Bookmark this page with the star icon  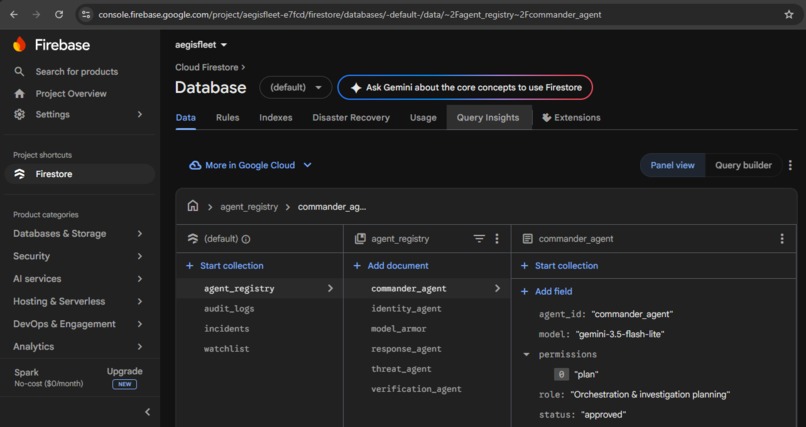click(x=789, y=14)
